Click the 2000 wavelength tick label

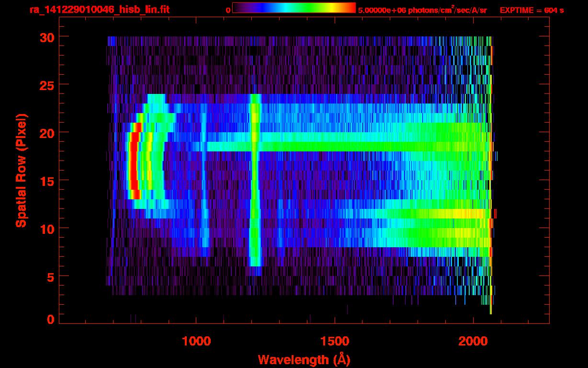pos(473,341)
